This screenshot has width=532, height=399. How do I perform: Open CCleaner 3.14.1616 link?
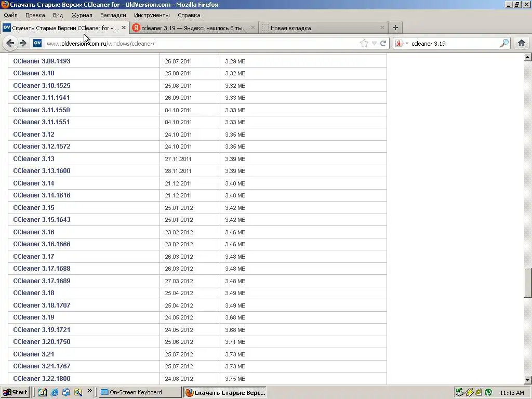click(x=42, y=195)
